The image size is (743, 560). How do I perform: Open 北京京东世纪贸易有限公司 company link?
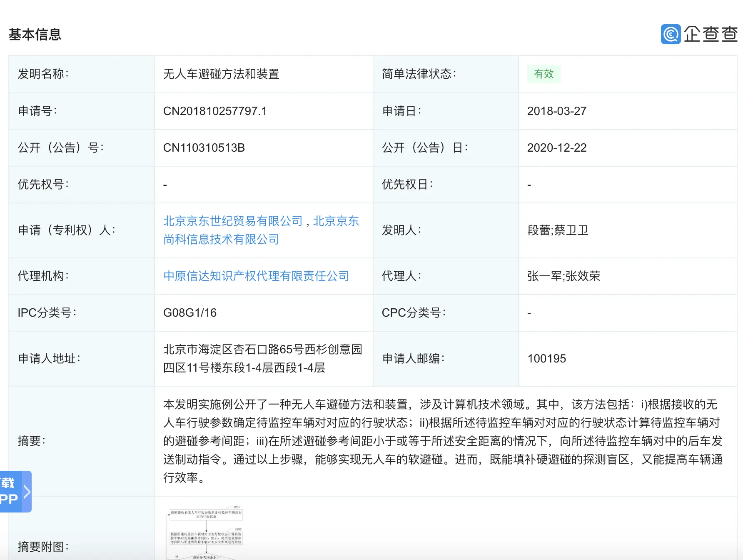233,221
